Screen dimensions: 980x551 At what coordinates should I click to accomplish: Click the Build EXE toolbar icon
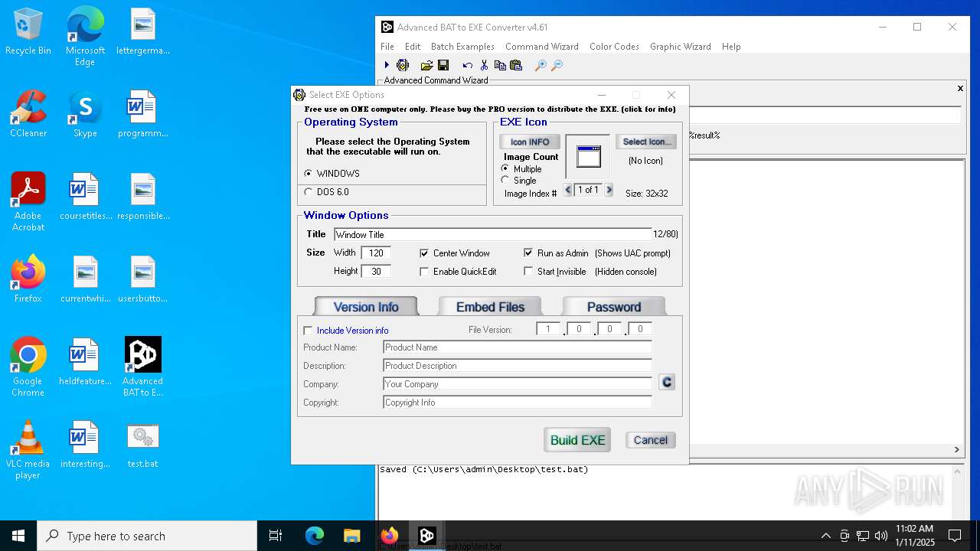[403, 66]
